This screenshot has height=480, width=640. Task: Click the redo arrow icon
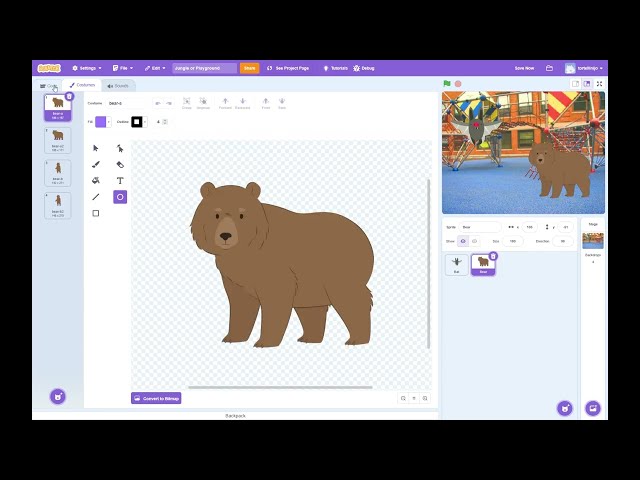169,104
